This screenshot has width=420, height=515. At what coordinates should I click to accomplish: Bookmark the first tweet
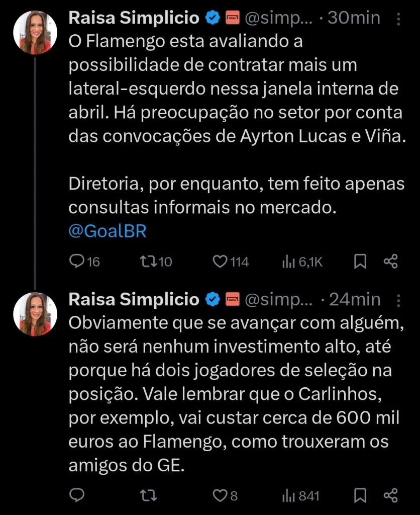(x=360, y=262)
